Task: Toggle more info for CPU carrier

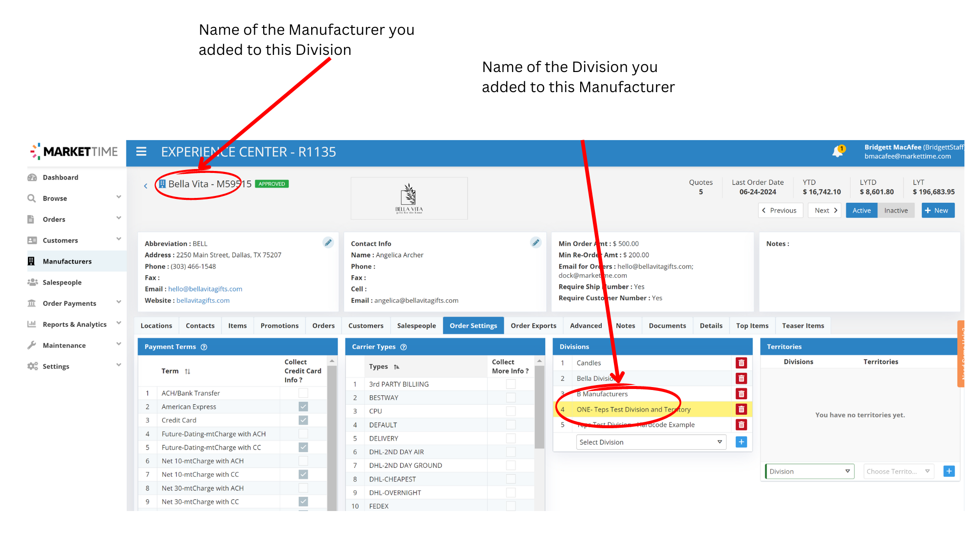Action: coord(511,412)
